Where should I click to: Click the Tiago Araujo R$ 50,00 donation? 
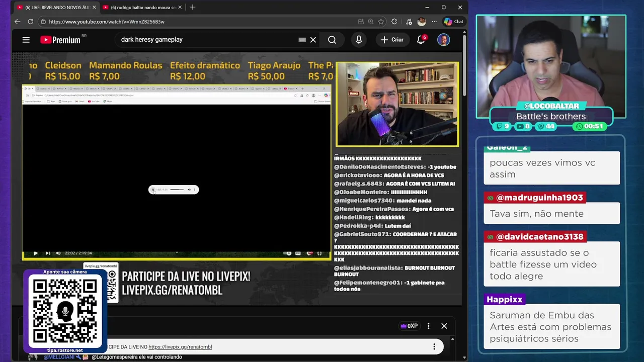coord(274,71)
